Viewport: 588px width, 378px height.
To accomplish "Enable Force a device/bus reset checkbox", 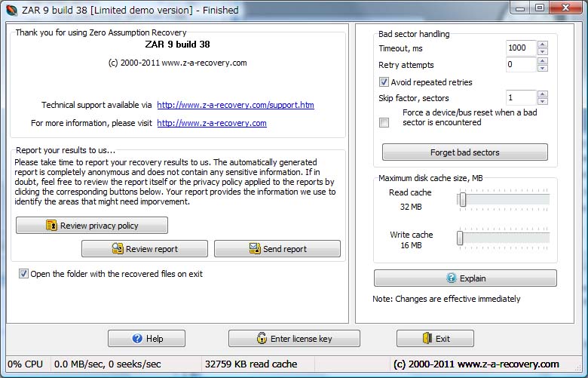I will coord(384,122).
